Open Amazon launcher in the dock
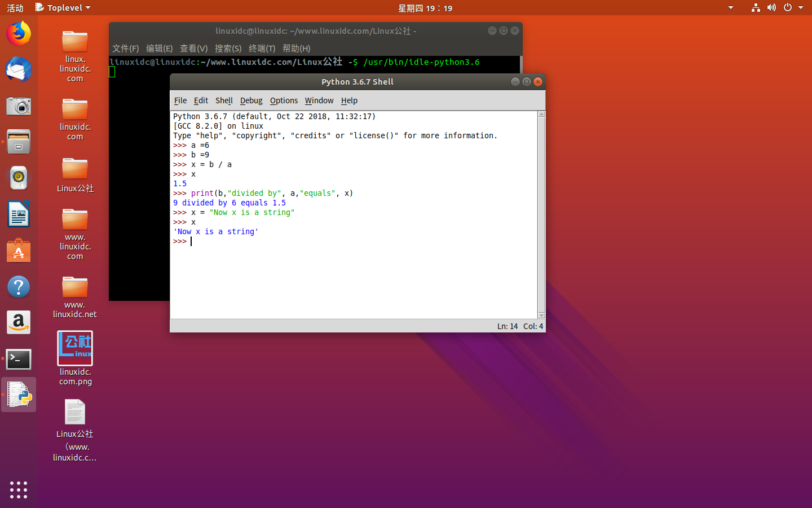Screen dimensions: 812x508 click(x=19, y=323)
